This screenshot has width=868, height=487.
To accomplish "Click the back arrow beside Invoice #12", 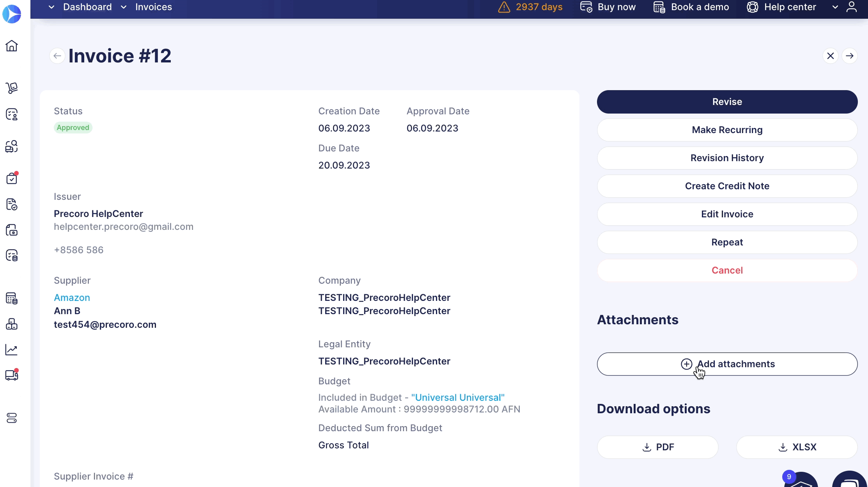I will (x=57, y=56).
